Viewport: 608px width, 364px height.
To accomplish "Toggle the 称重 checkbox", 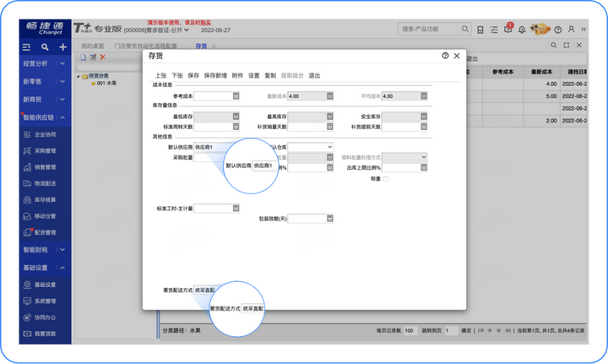I will pyautogui.click(x=385, y=179).
